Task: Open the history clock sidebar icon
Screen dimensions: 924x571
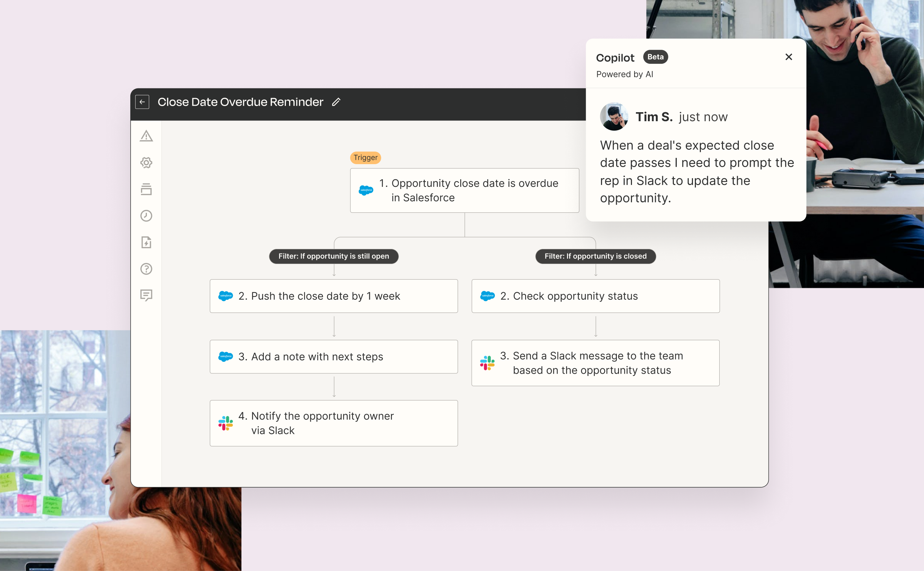Action: pos(146,216)
